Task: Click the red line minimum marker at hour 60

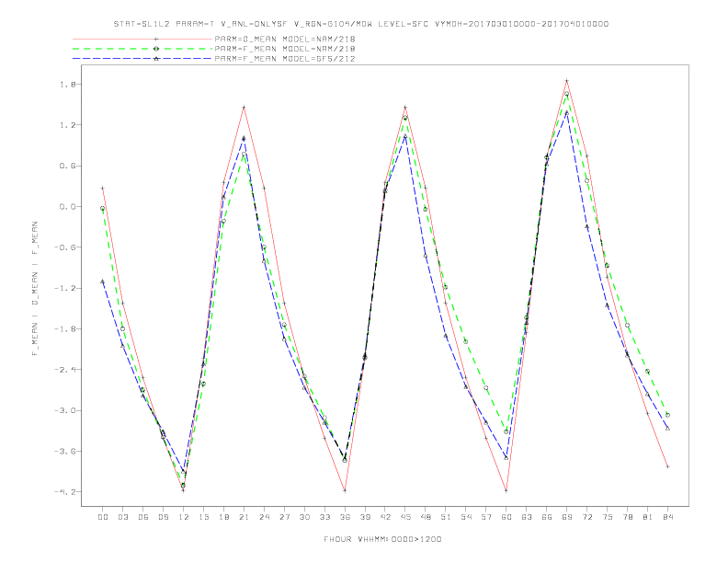Action: coord(506,490)
